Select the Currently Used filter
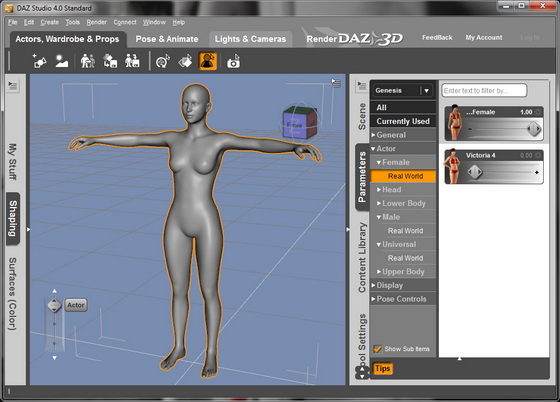560x402 pixels. (x=403, y=121)
